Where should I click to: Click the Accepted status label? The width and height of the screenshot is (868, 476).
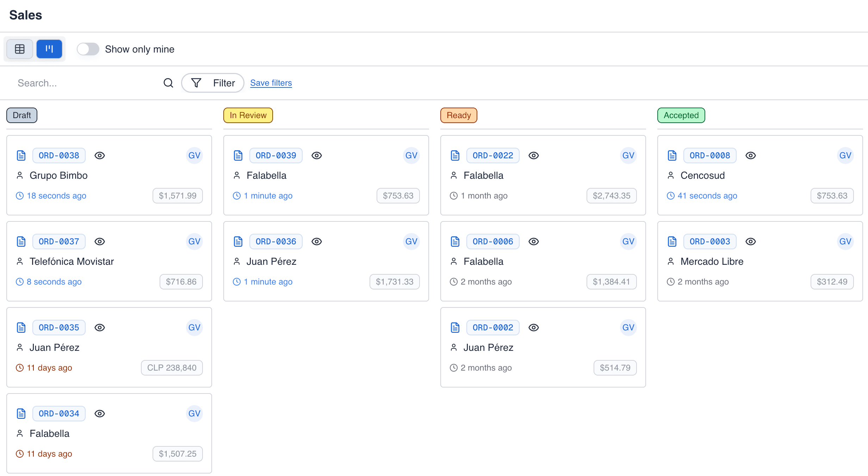[680, 115]
